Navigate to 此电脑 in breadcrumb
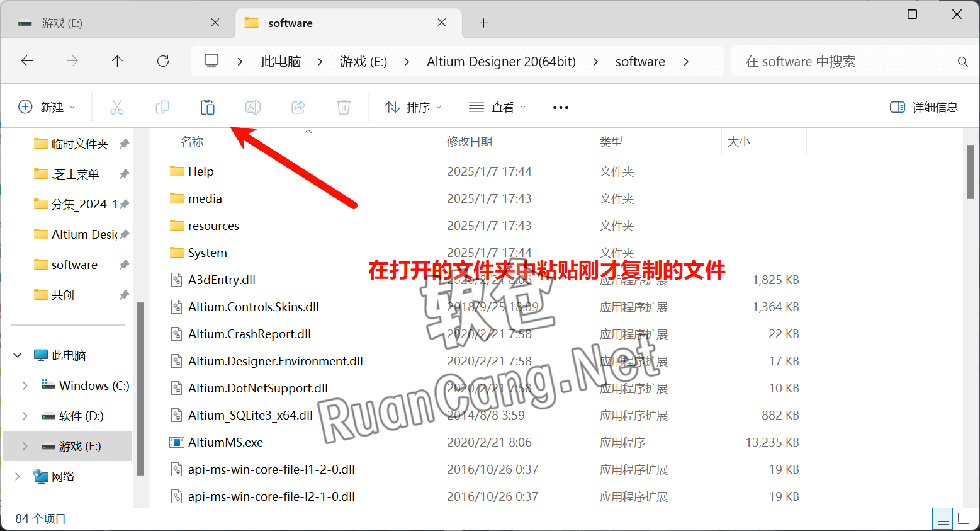 (x=281, y=62)
